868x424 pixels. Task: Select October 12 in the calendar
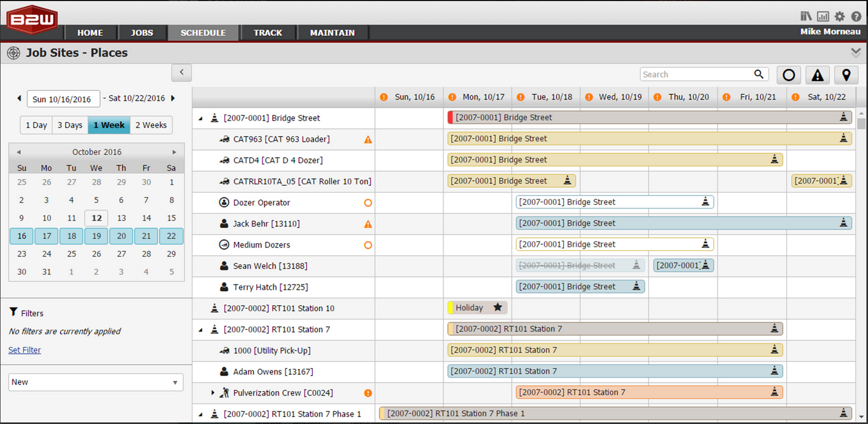[x=97, y=218]
